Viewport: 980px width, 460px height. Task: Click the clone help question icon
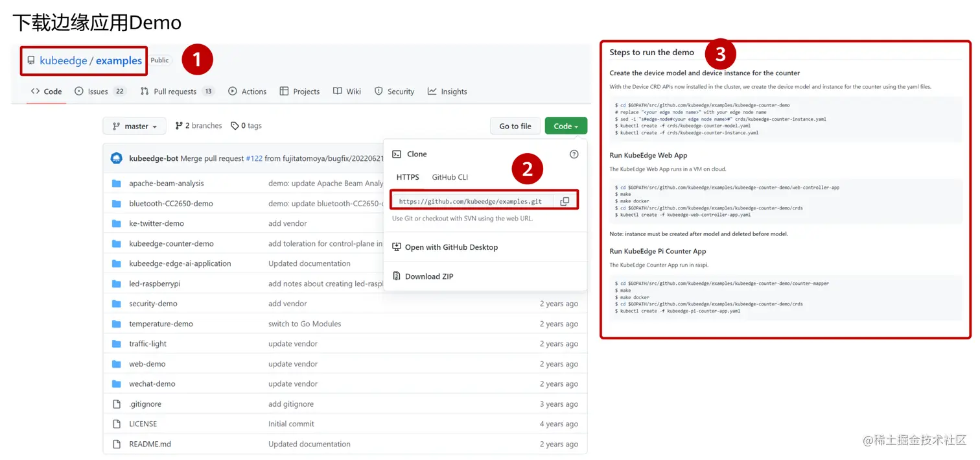coord(574,154)
